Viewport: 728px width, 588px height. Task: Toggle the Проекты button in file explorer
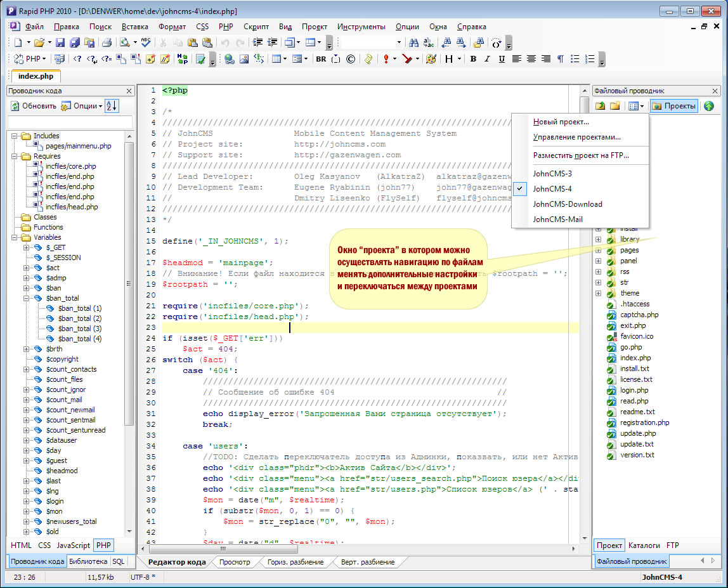[x=674, y=106]
